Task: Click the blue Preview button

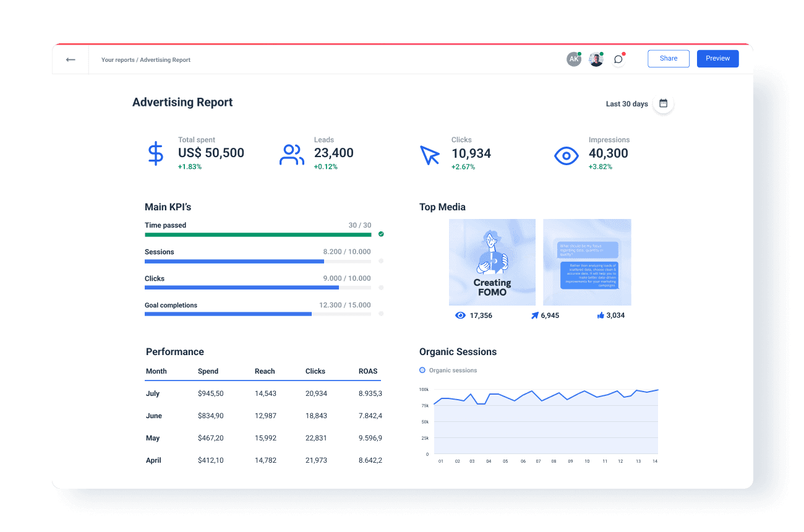Action: pos(717,58)
